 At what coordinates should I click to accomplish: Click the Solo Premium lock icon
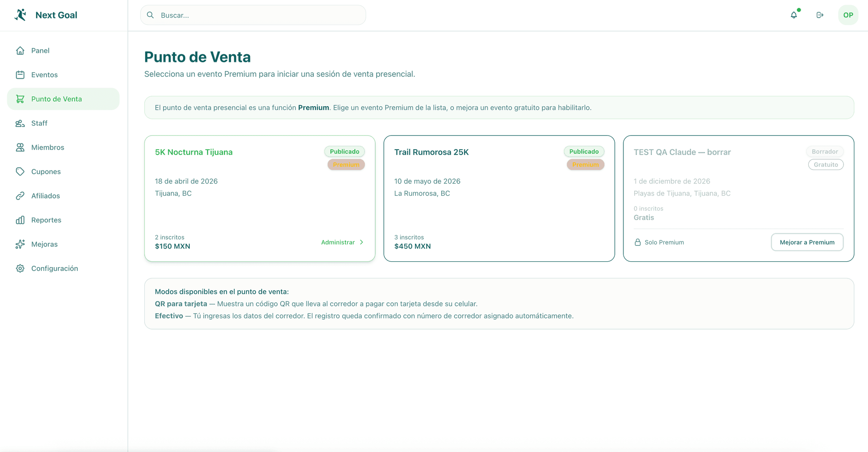click(637, 242)
